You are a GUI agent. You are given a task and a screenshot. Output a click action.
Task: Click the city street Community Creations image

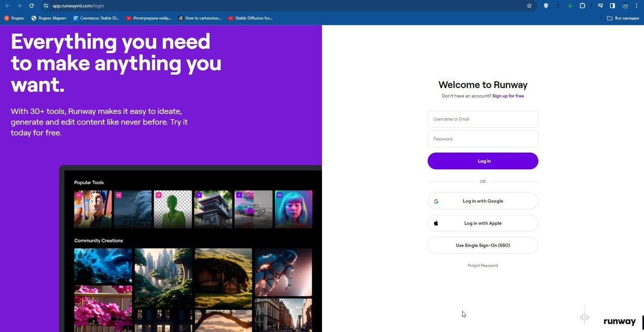[x=283, y=315]
